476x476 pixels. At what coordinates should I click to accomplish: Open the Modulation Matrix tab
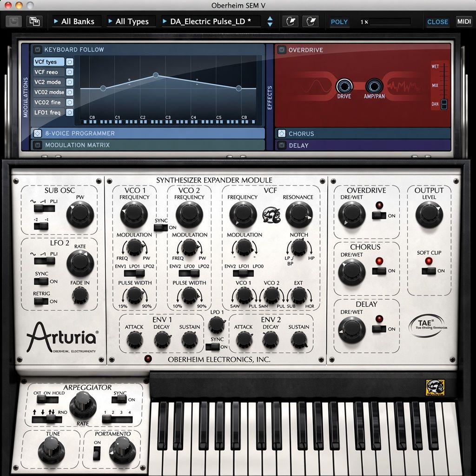click(148, 145)
